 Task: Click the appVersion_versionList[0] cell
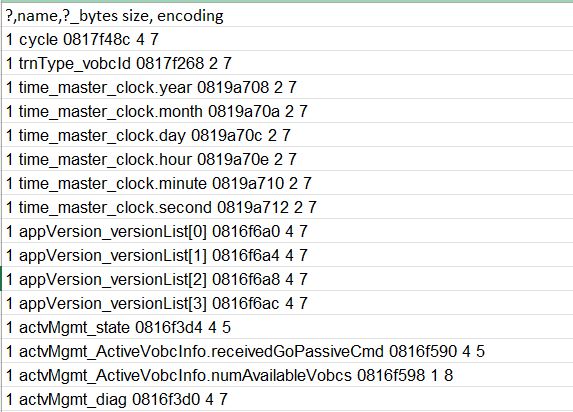pyautogui.click(x=287, y=231)
